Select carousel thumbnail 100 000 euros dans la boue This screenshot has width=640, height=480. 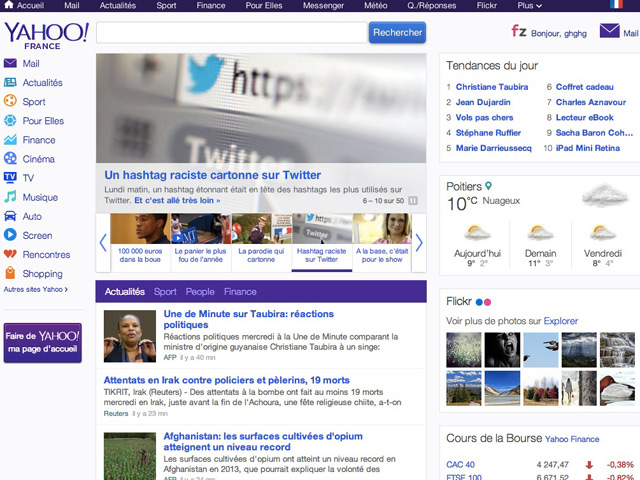click(x=140, y=242)
